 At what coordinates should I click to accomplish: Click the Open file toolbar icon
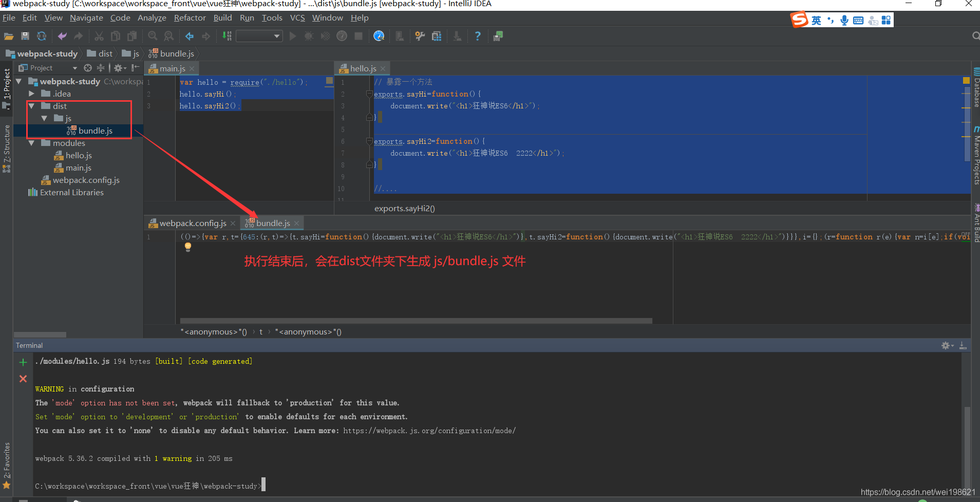[x=9, y=36]
